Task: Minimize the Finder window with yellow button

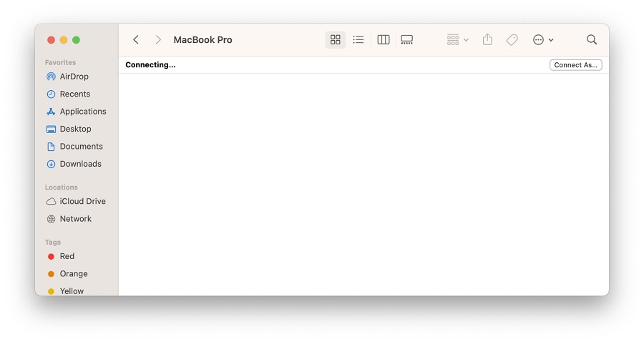Action: pyautogui.click(x=64, y=40)
